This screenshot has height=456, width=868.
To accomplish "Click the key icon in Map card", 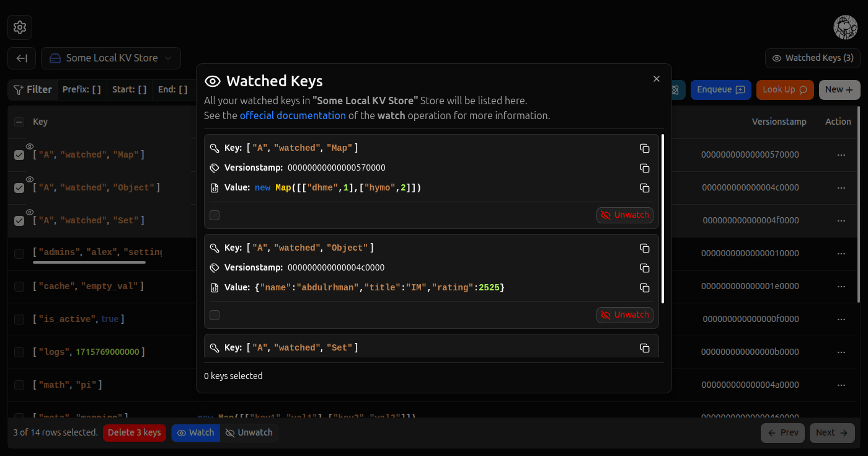I will (215, 148).
